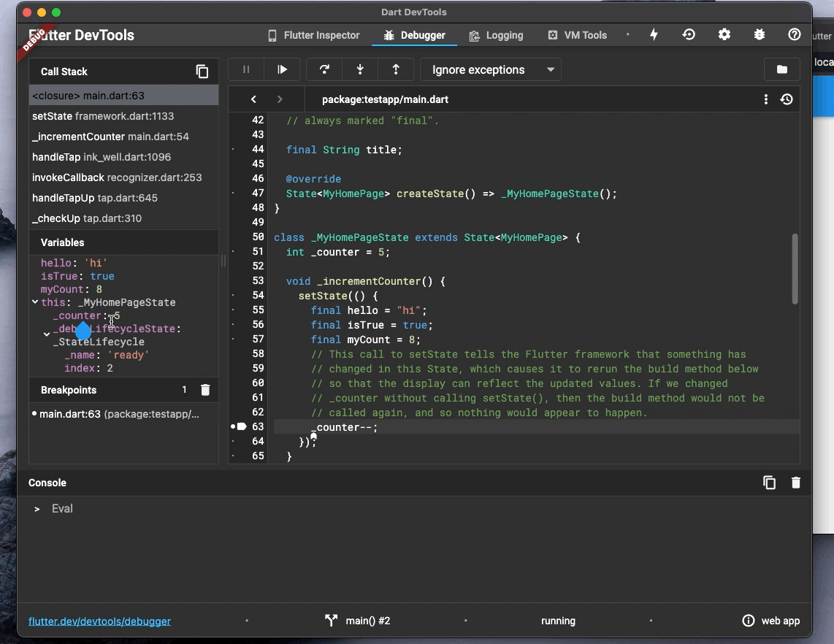Switch to the Flutter Inspector tab
Viewport: 834px width, 644px height.
click(314, 35)
